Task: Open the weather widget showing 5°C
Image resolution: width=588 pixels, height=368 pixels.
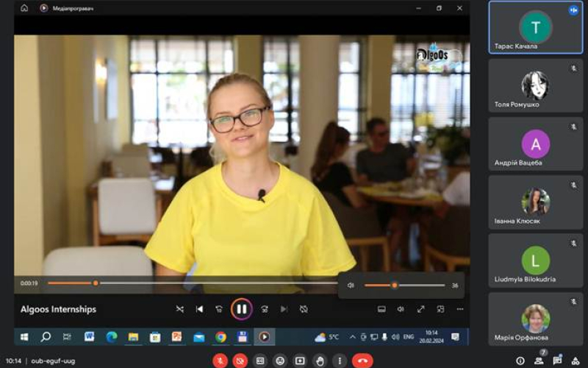Action: (x=326, y=337)
